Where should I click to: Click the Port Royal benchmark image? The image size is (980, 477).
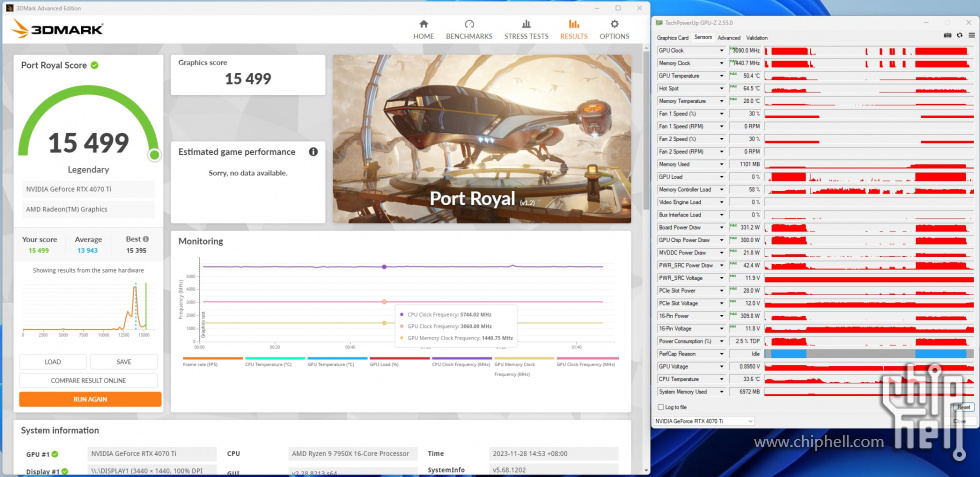(x=482, y=139)
